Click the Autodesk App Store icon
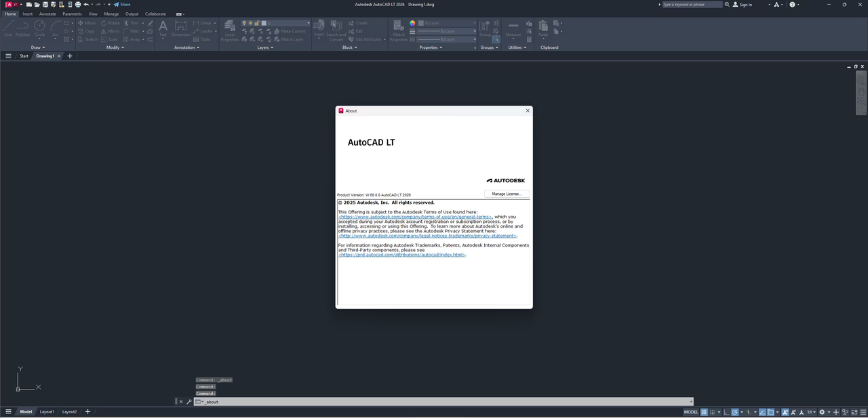Image resolution: width=868 pixels, height=418 pixels. [x=778, y=4]
